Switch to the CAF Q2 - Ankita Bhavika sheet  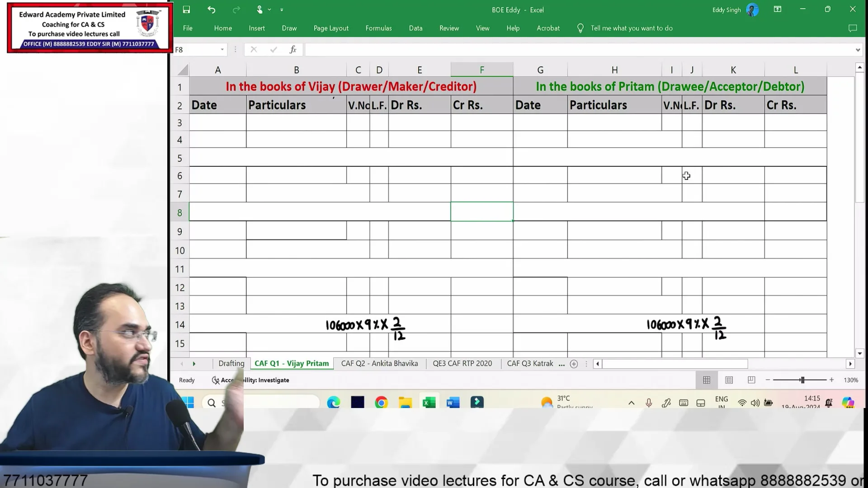[379, 363]
